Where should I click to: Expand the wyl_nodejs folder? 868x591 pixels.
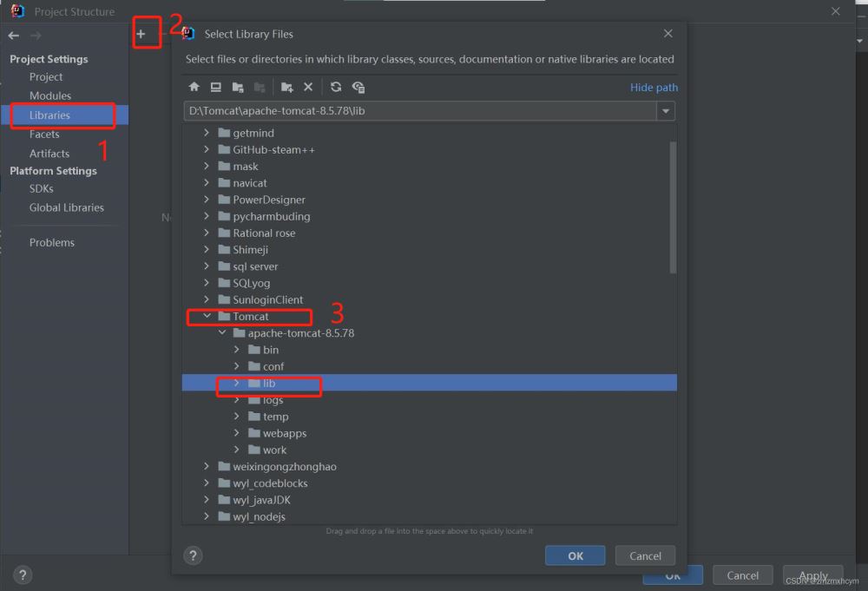[207, 516]
